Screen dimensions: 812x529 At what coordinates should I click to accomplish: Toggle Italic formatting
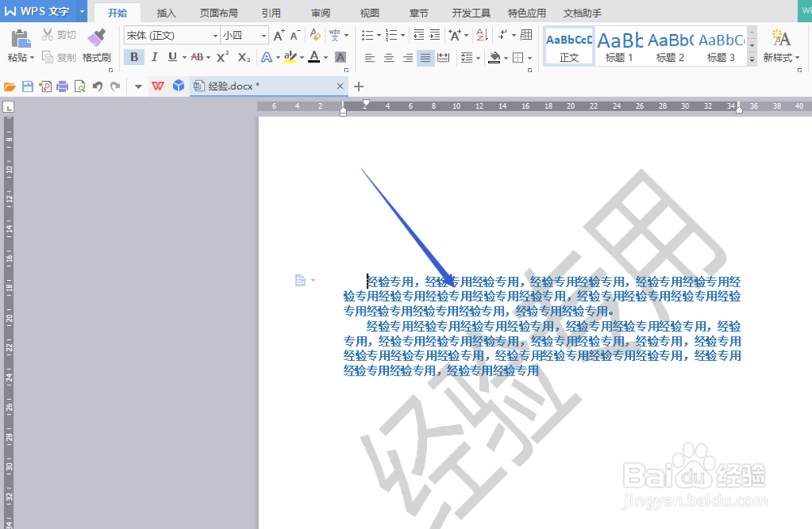[154, 57]
